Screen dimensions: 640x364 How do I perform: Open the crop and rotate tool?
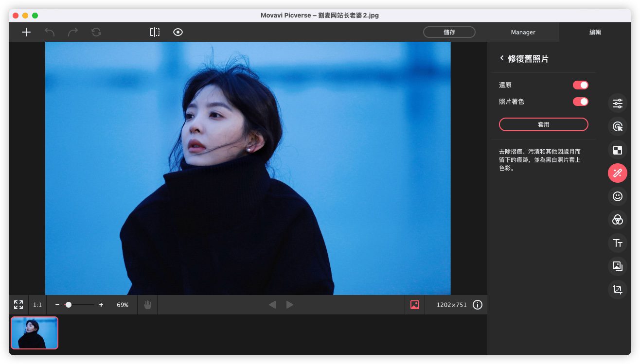(x=617, y=290)
